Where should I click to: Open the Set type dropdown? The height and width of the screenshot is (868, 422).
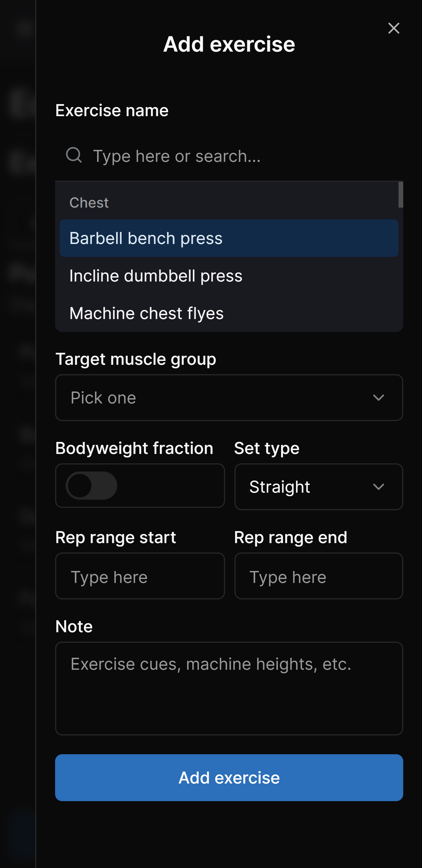click(318, 487)
